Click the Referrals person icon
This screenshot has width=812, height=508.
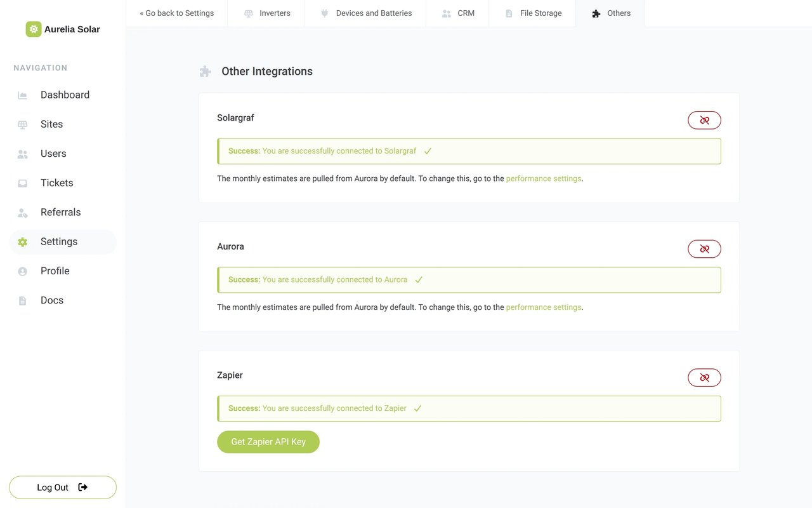click(x=23, y=212)
